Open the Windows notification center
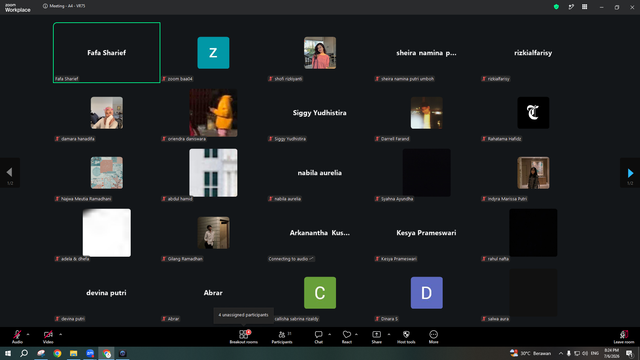640x360 pixels. click(x=629, y=353)
